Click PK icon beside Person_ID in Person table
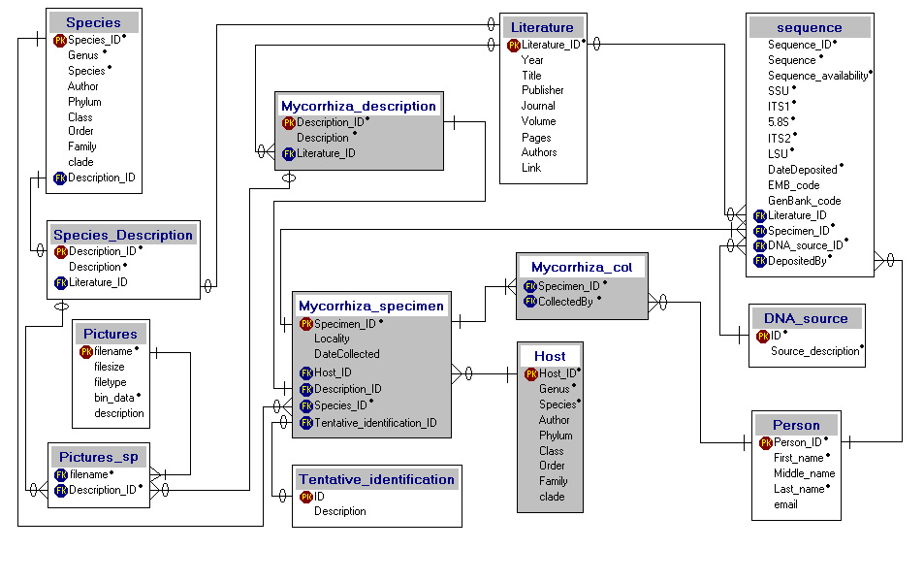 766,443
